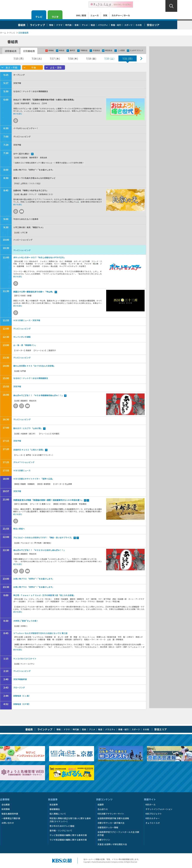Expand 続きを読む for おはよう！輝き世代

point(18,114)
